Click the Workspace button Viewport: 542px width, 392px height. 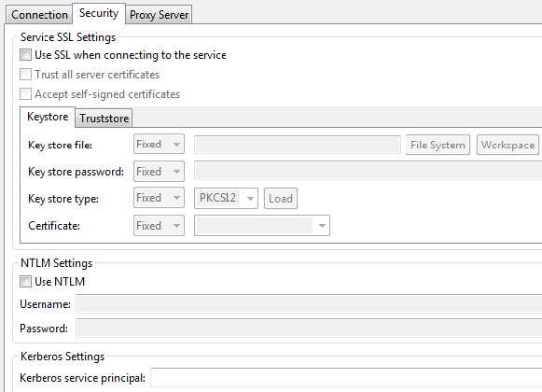(507, 145)
